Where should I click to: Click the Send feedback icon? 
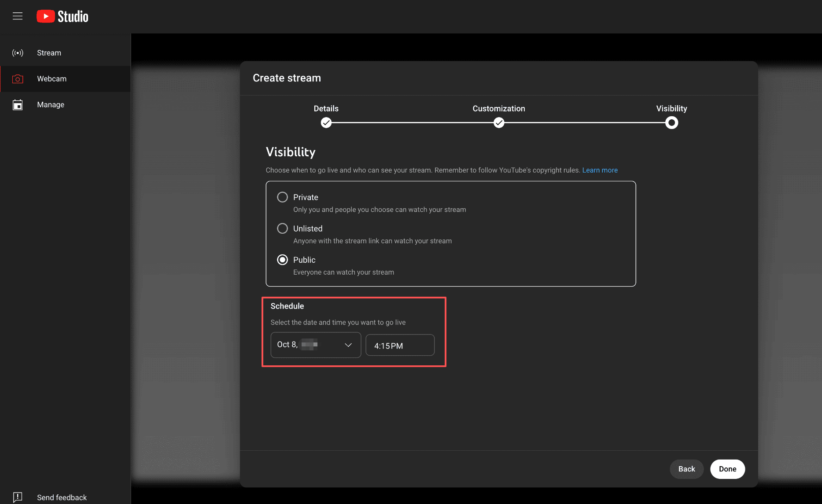[18, 497]
